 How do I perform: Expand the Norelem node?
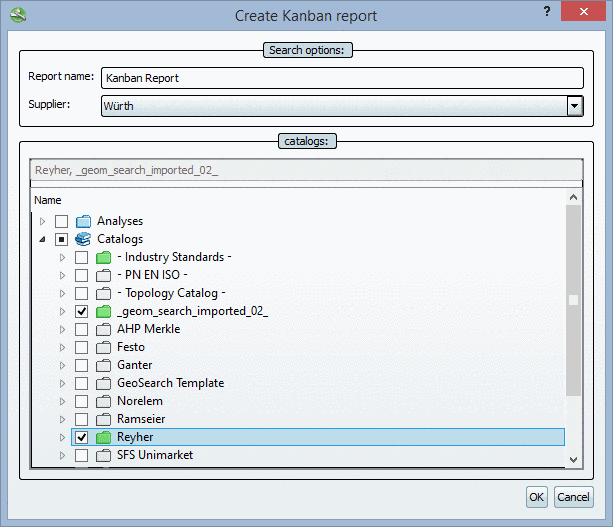62,401
